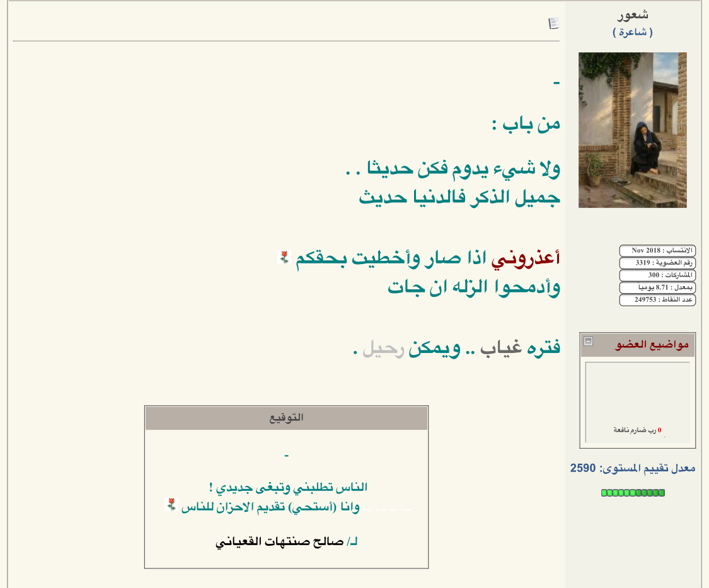709x588 pixels.
Task: Click the red word أعذروني
Action: [526, 258]
